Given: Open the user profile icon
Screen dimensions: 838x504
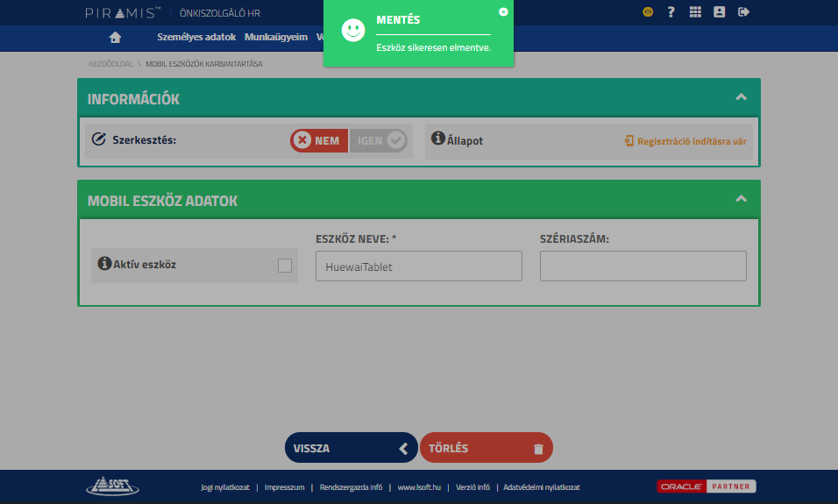Looking at the screenshot, I should pyautogui.click(x=720, y=12).
